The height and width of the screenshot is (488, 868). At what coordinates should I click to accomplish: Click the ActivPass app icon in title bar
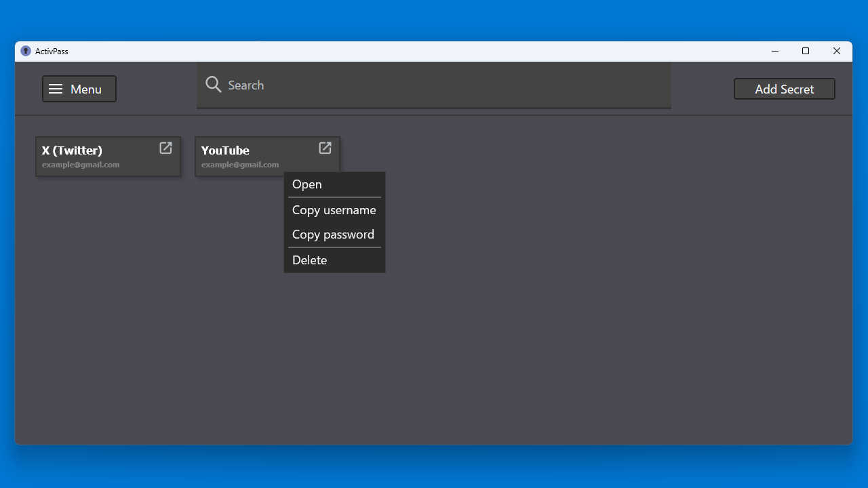[x=26, y=51]
